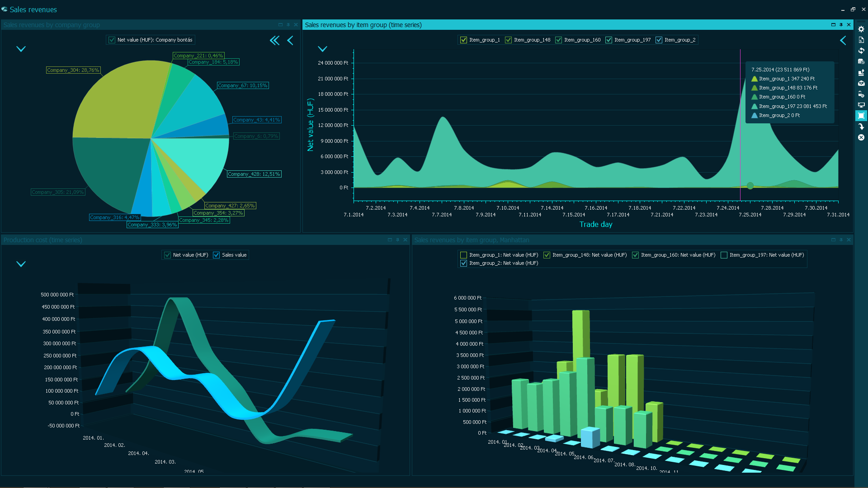Enable Item_group_1: Net value (HUF) in Manhattan

click(x=463, y=255)
